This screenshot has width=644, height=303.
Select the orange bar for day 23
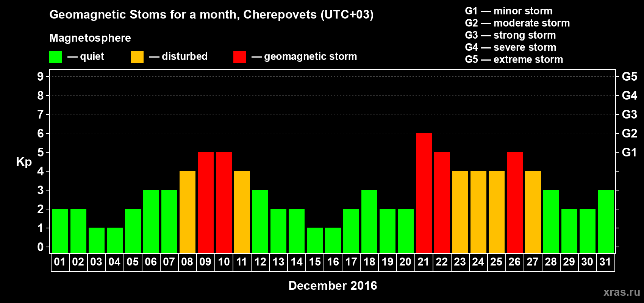tap(460, 212)
